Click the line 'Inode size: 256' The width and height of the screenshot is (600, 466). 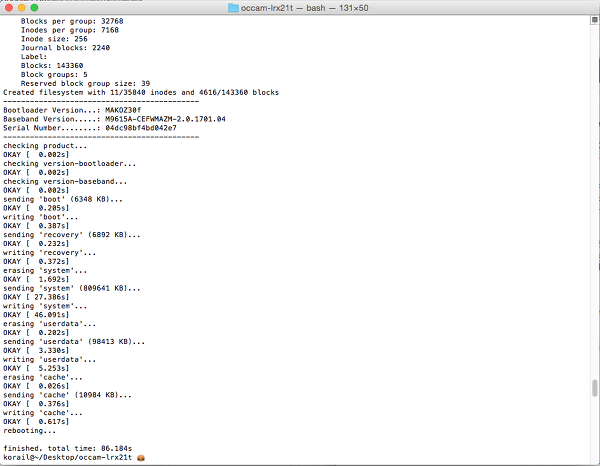coord(54,39)
